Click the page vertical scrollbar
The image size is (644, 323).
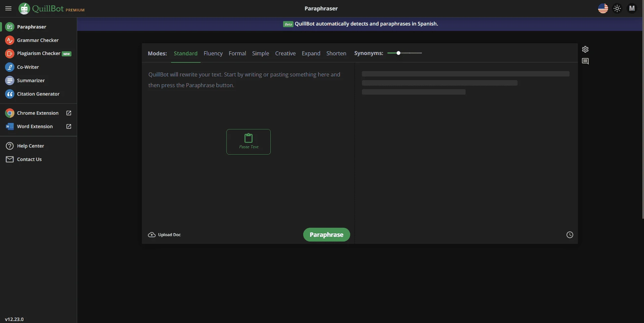pos(643,109)
